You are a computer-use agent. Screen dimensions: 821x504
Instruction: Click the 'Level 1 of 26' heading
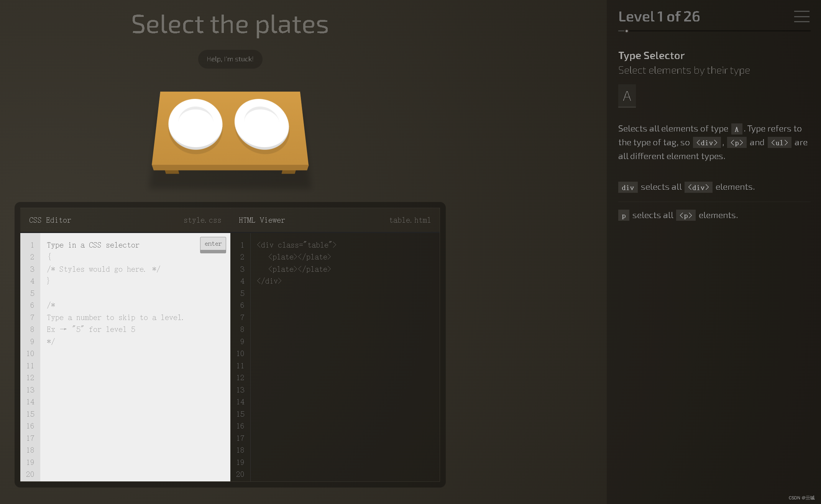point(659,16)
